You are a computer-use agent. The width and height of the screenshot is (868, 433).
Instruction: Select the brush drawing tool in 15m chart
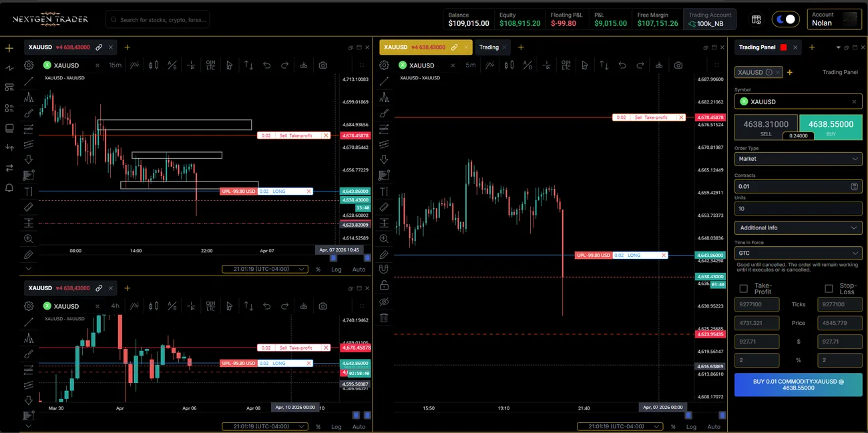point(29,113)
